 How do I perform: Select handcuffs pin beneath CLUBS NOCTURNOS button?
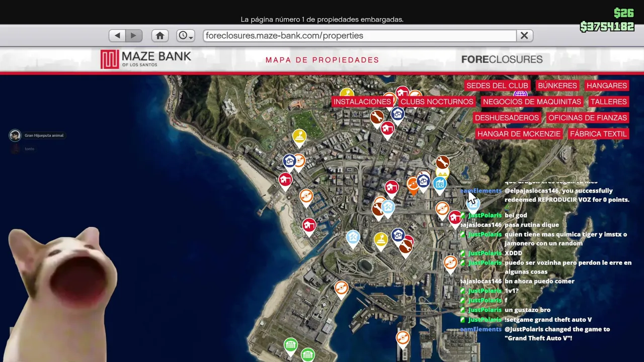coord(397,115)
